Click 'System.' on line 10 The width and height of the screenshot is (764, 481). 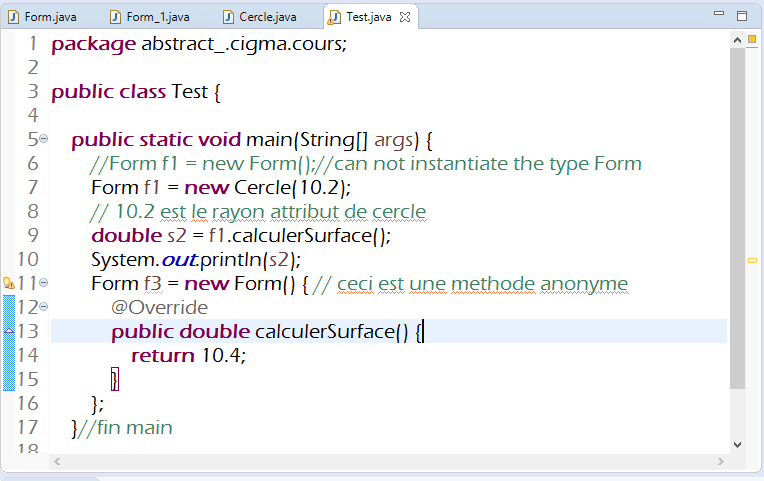tap(125, 260)
